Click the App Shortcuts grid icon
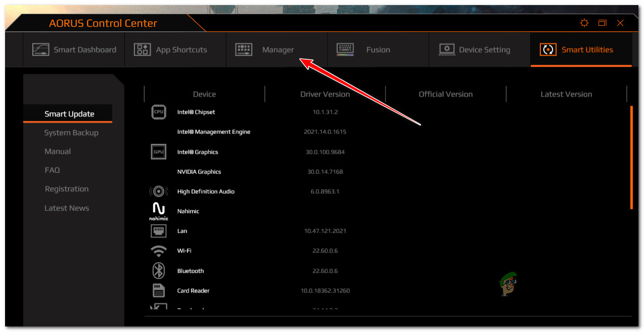This screenshot has height=332, width=644. (142, 50)
